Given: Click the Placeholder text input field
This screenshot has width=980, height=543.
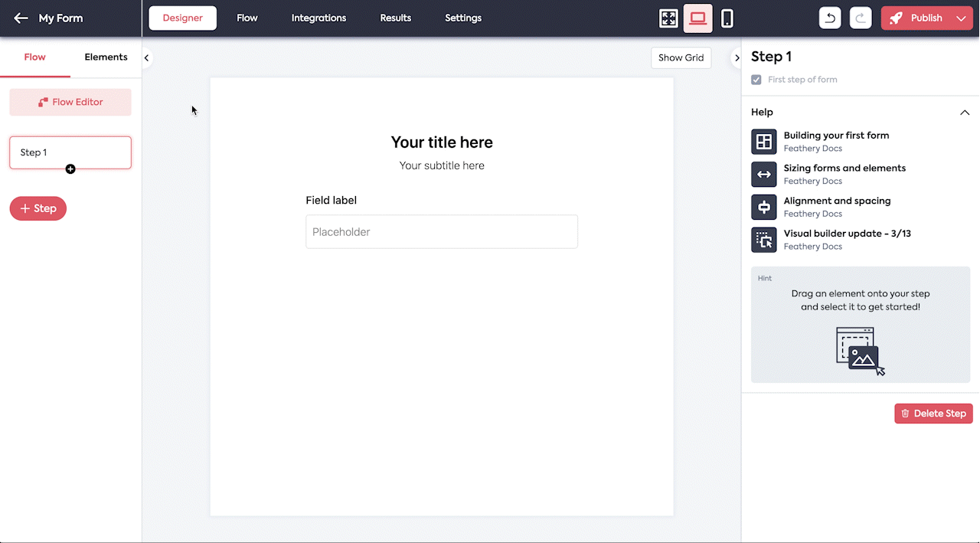Looking at the screenshot, I should [442, 232].
